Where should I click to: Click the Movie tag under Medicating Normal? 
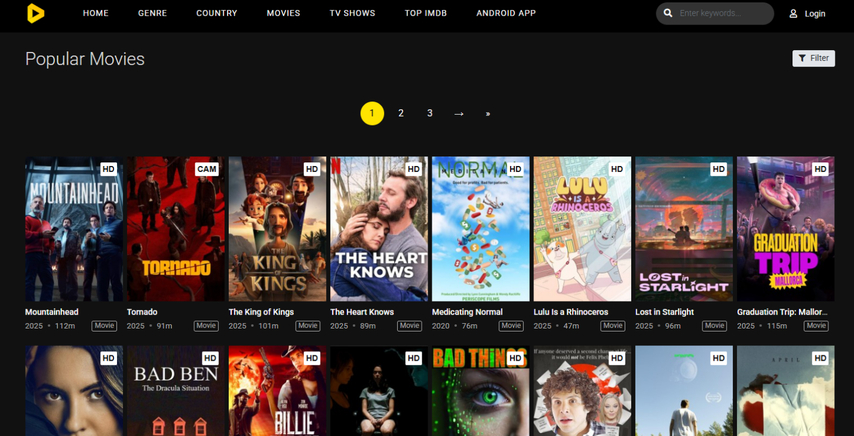511,326
